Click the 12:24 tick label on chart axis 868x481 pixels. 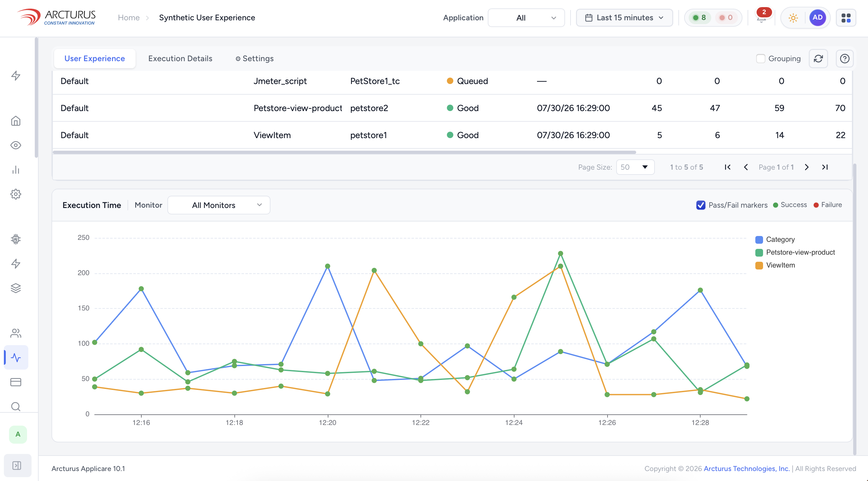514,422
